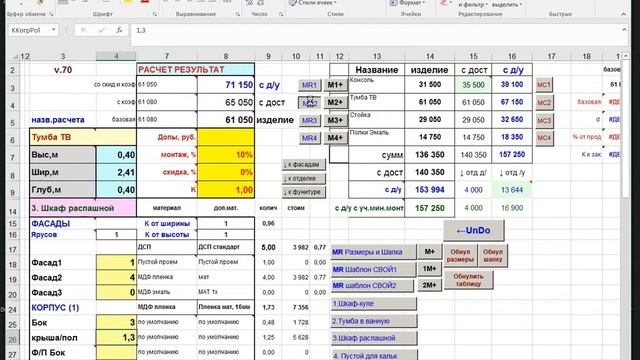Click the MC4 button

tap(544, 138)
